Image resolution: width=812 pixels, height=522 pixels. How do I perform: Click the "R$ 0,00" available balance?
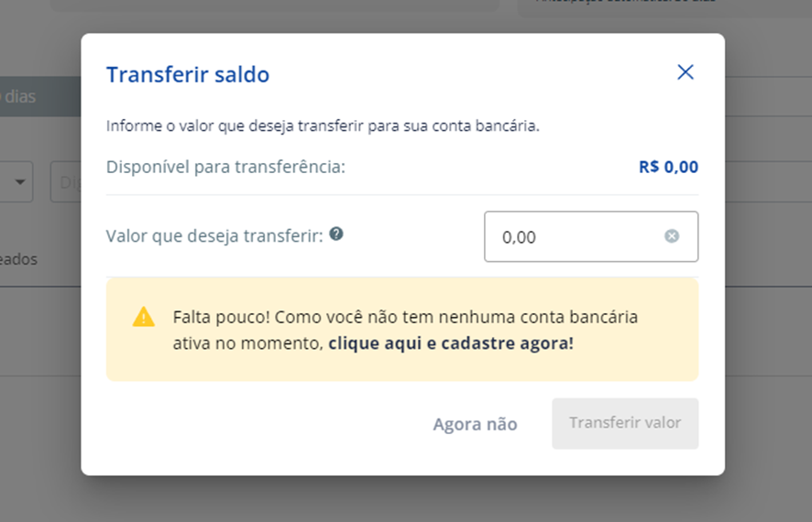[668, 168]
